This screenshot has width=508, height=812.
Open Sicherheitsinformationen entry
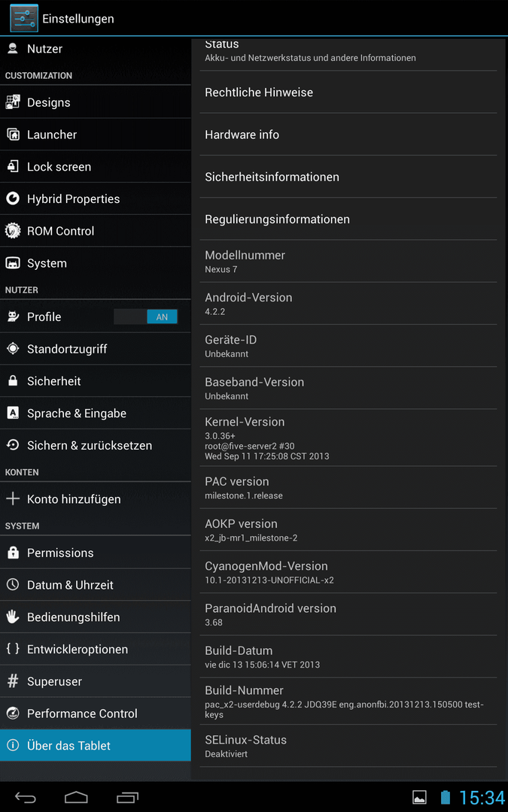[348, 177]
